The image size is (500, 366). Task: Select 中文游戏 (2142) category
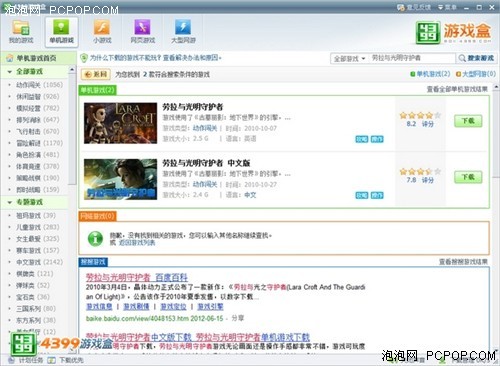coord(39,262)
